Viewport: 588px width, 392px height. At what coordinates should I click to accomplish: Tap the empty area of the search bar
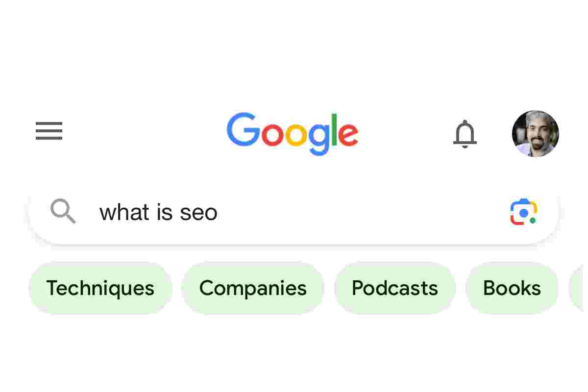(x=363, y=212)
